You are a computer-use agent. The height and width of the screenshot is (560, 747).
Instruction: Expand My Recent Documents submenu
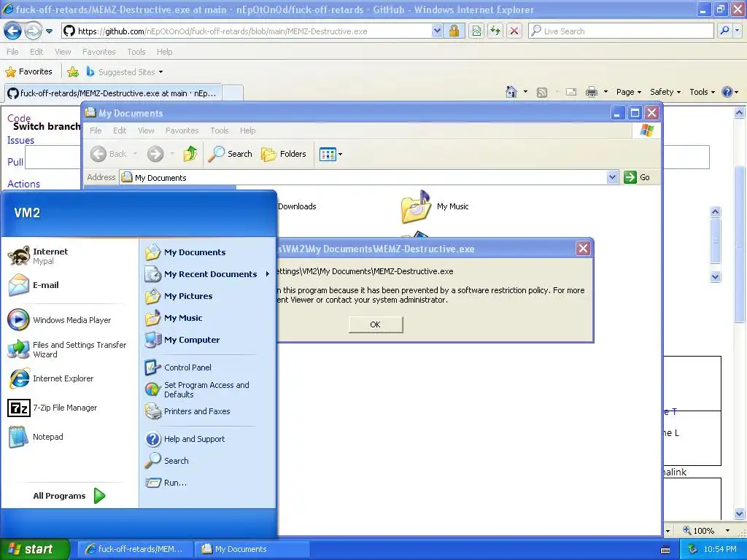(208, 274)
